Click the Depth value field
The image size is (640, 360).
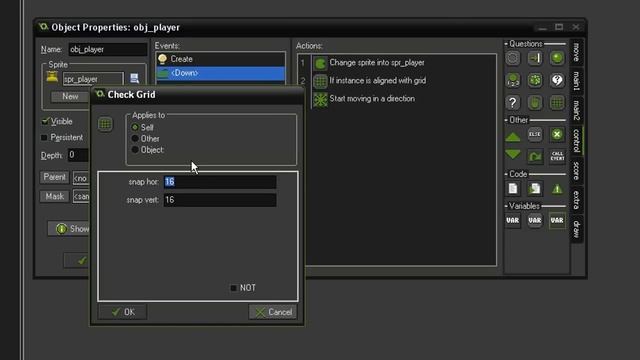(78, 155)
